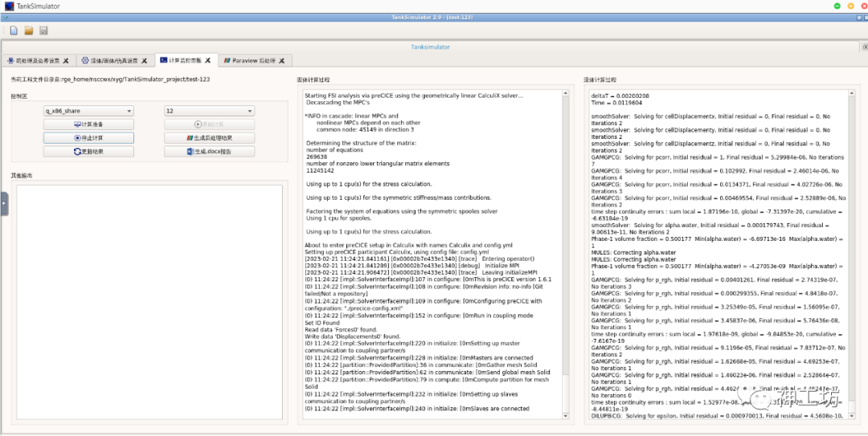Click the New file toolbar icon
The width and height of the screenshot is (868, 436).
point(14,31)
